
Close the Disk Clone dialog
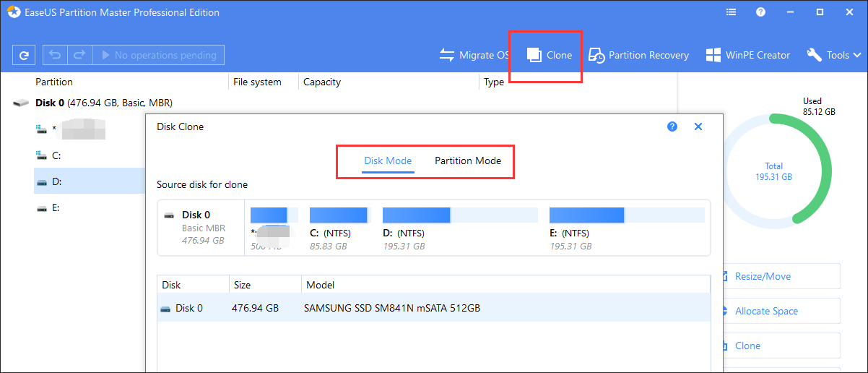(698, 127)
